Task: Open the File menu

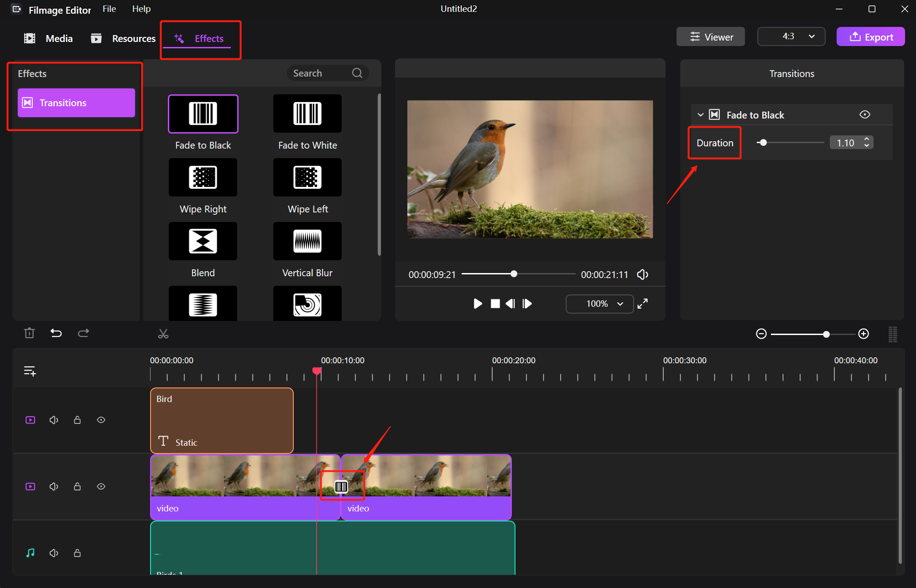Action: (x=109, y=9)
